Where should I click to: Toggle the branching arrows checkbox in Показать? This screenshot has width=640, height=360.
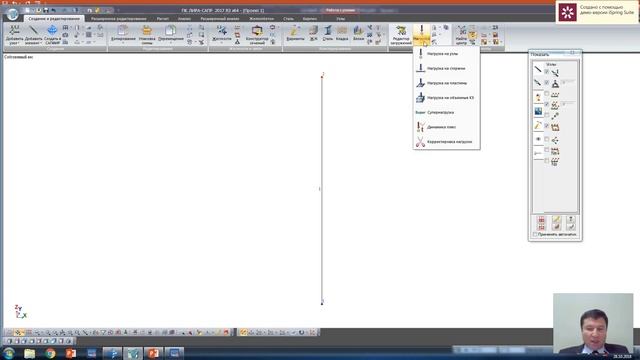coord(547,140)
